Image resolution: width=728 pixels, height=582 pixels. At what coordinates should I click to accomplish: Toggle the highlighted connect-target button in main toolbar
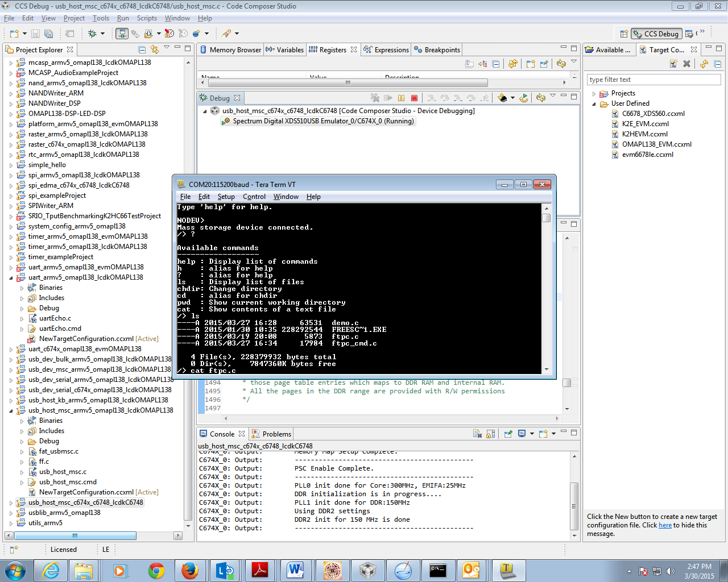coord(122,34)
